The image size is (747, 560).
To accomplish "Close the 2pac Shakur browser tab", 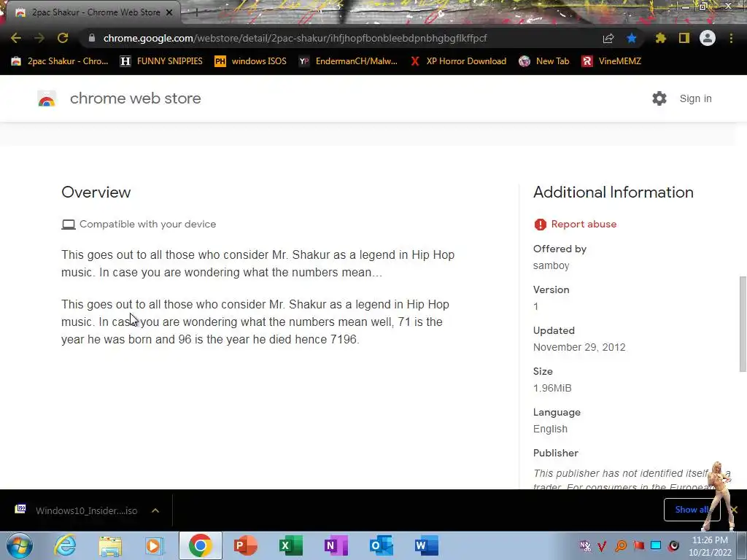I will [x=169, y=12].
